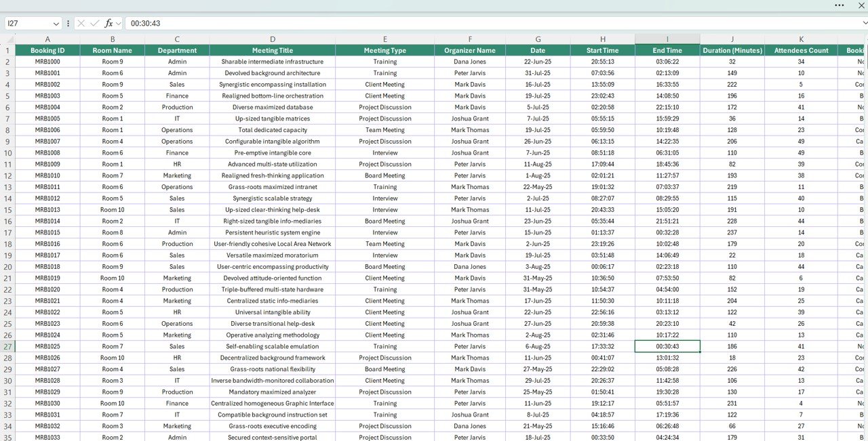
Task: Select the Booking ID header cell
Action: [x=47, y=49]
